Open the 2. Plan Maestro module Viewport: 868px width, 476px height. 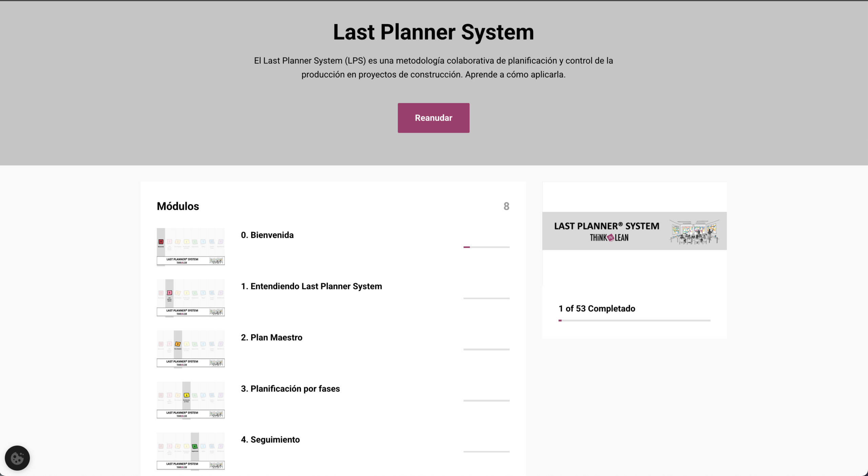coord(271,337)
